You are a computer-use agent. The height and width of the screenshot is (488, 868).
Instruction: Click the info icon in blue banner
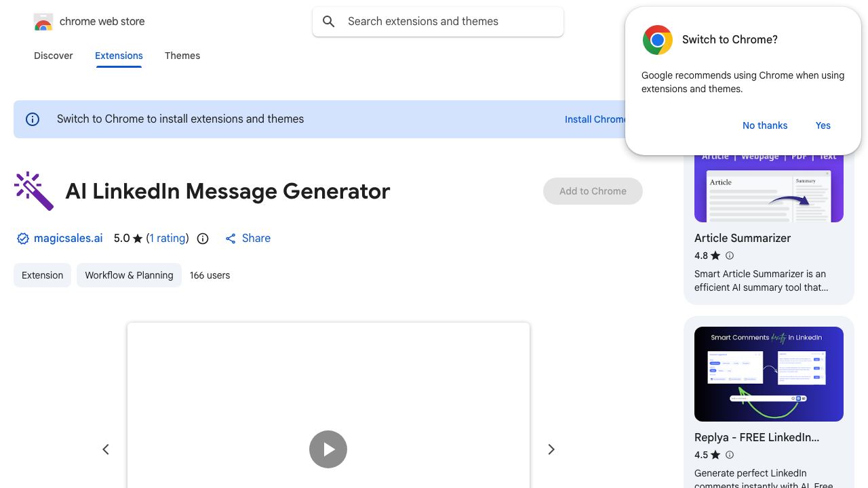pyautogui.click(x=33, y=119)
